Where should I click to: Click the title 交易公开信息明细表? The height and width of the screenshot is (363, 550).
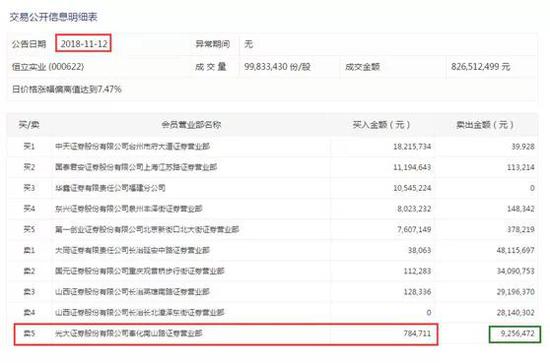click(x=53, y=17)
